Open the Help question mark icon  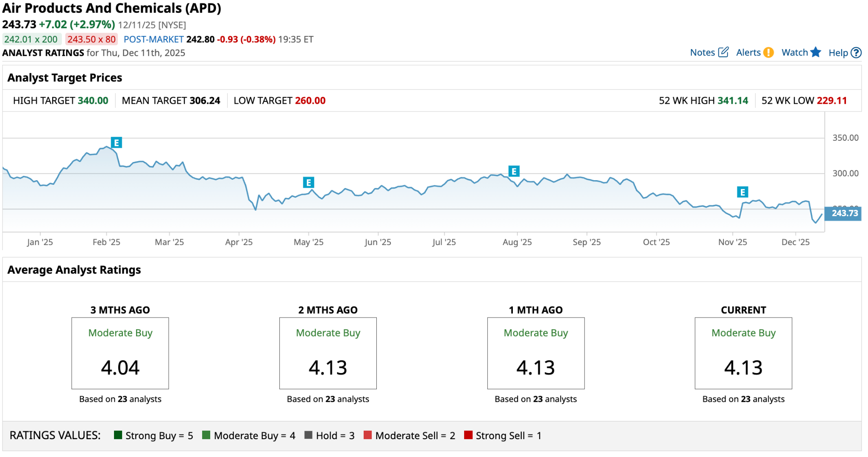click(x=856, y=53)
